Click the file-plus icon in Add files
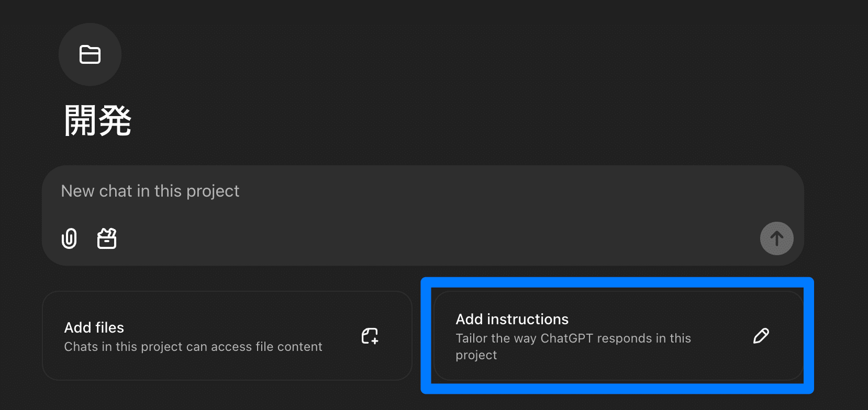This screenshot has height=410, width=868. coord(370,336)
